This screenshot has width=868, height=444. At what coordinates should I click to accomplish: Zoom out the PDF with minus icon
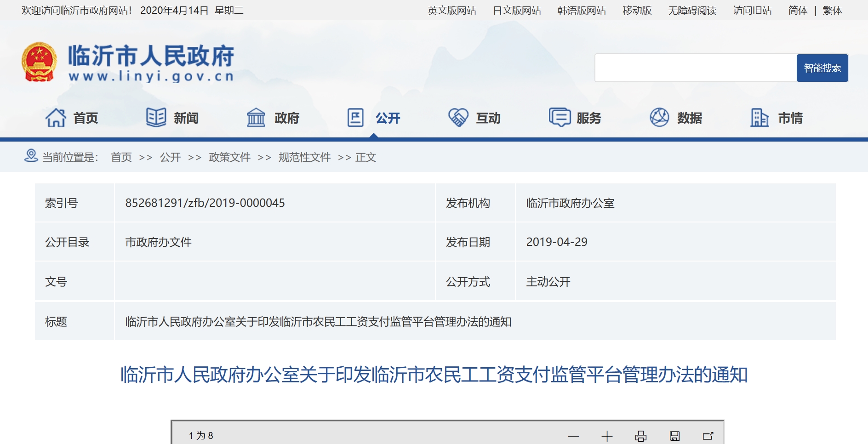[x=573, y=436]
